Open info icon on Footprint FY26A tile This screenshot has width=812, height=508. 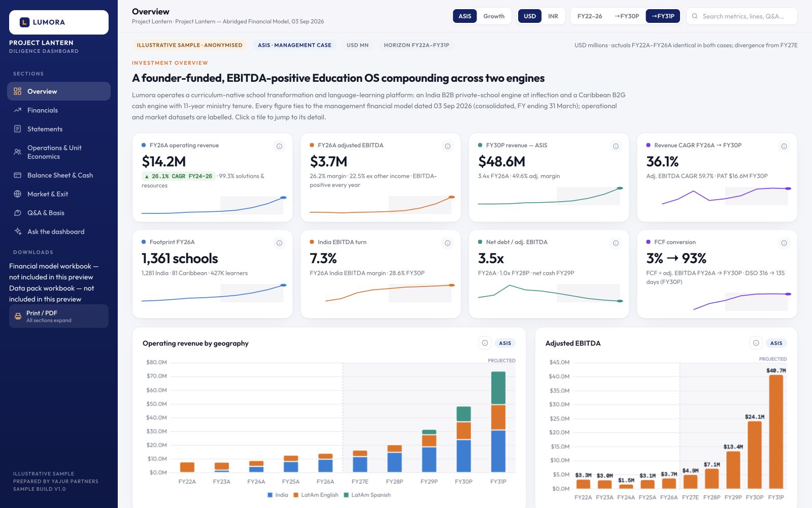coord(279,243)
